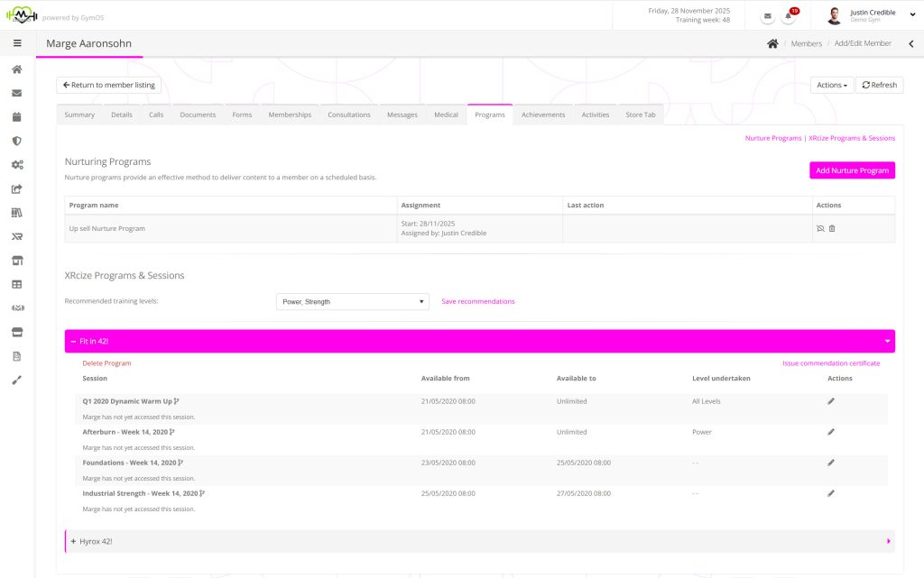Click the shield icon in the left sidebar

tap(17, 141)
